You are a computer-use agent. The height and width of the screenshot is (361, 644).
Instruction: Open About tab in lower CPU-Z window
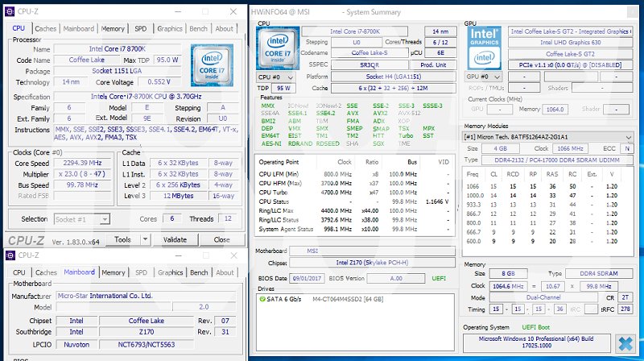pos(225,272)
